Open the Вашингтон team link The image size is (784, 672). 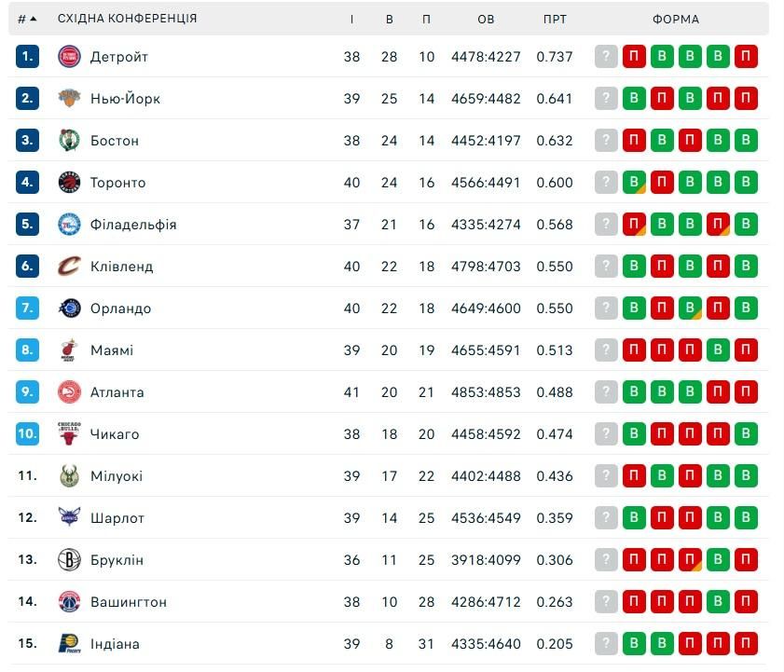click(x=129, y=602)
